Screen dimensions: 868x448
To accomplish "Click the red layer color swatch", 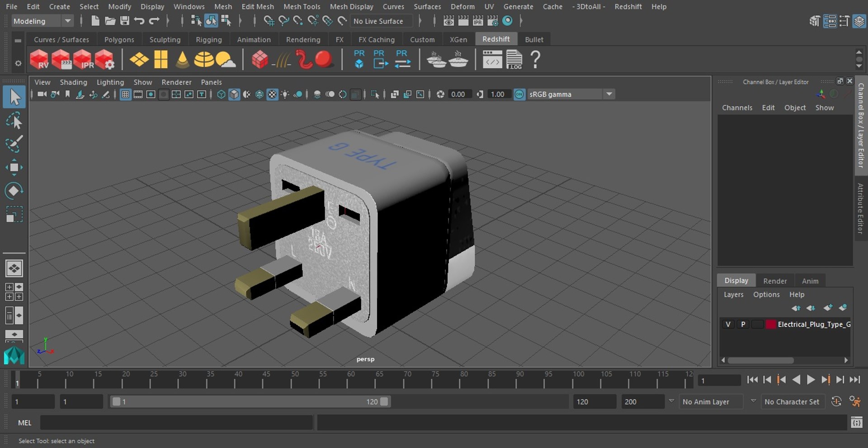I will [x=771, y=324].
